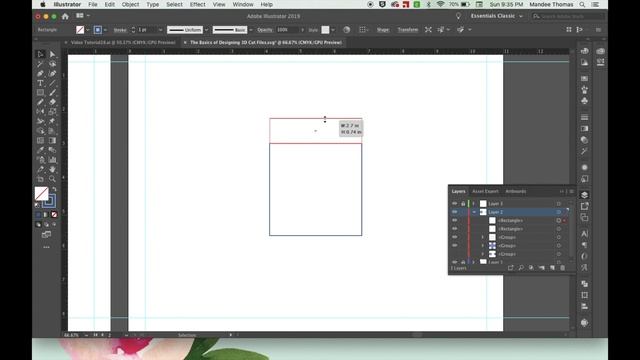Open Layers panel menu icon

pyautogui.click(x=571, y=191)
